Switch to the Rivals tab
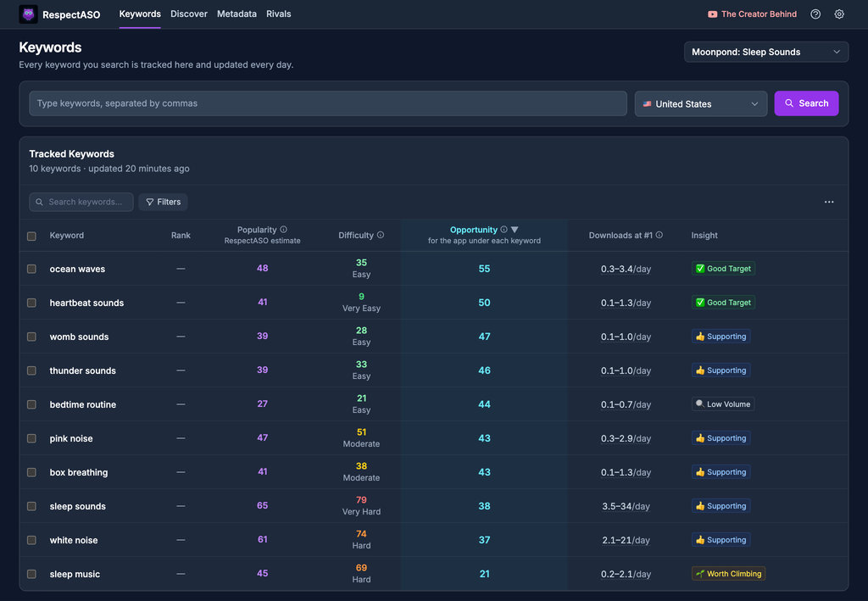The width and height of the screenshot is (868, 601). tap(278, 14)
